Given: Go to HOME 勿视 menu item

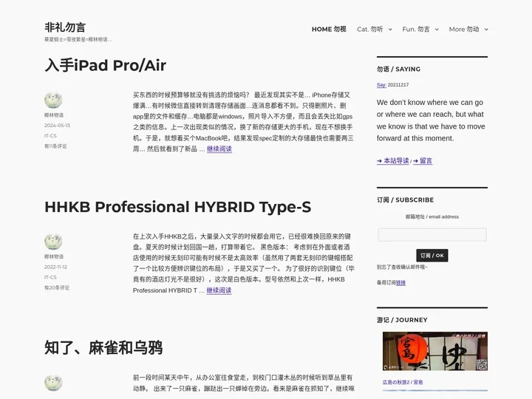Looking at the screenshot, I should pyautogui.click(x=329, y=29).
